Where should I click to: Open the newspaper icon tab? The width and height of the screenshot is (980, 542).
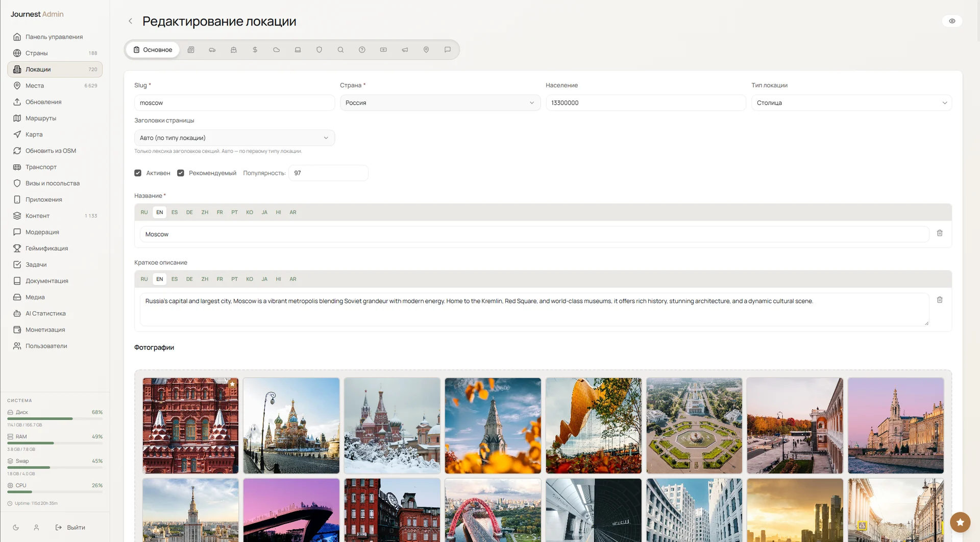pos(191,50)
